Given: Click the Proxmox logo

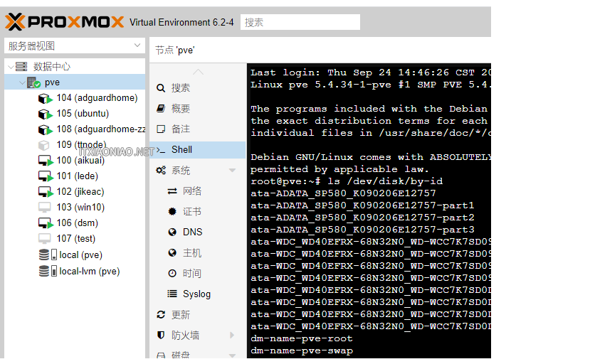Looking at the screenshot, I should click(x=64, y=22).
